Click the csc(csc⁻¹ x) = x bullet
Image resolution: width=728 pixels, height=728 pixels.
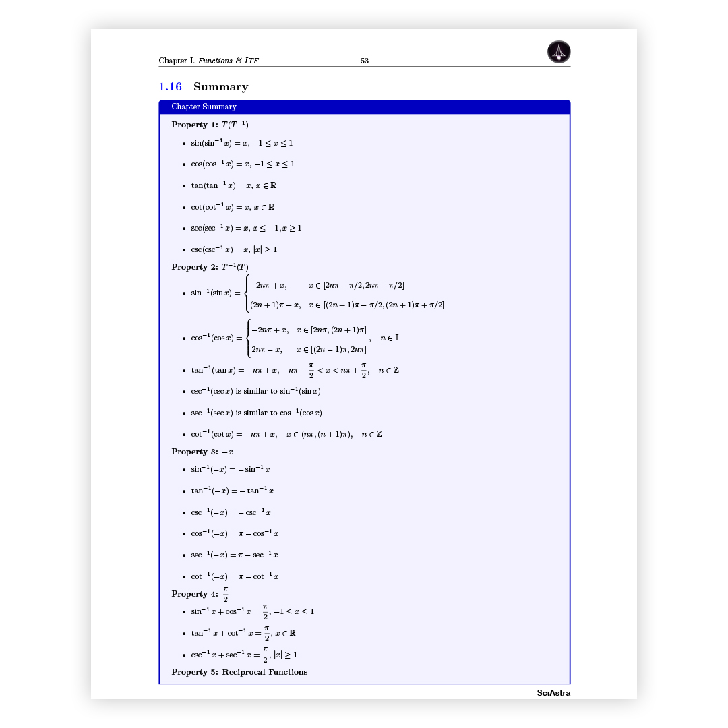pyautogui.click(x=233, y=249)
